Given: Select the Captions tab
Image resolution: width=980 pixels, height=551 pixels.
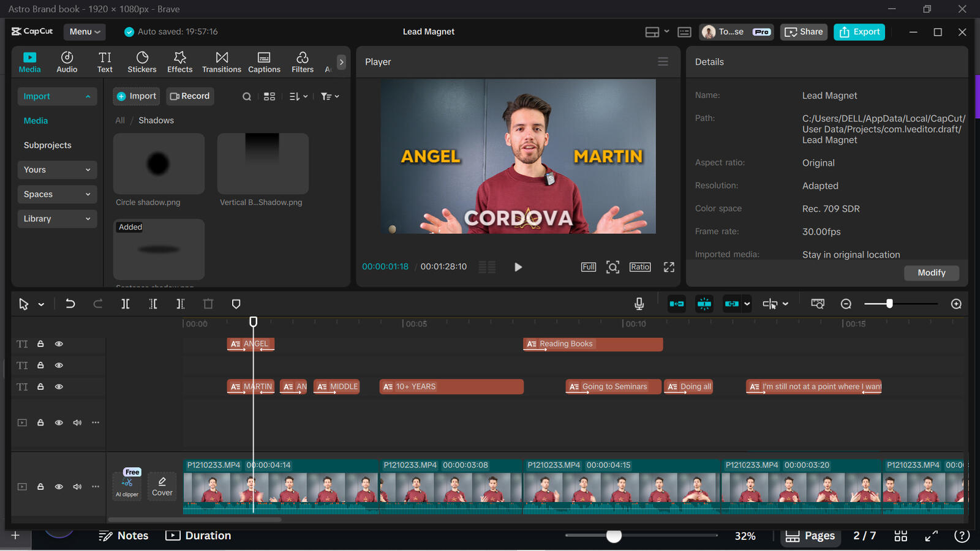Looking at the screenshot, I should click(264, 62).
